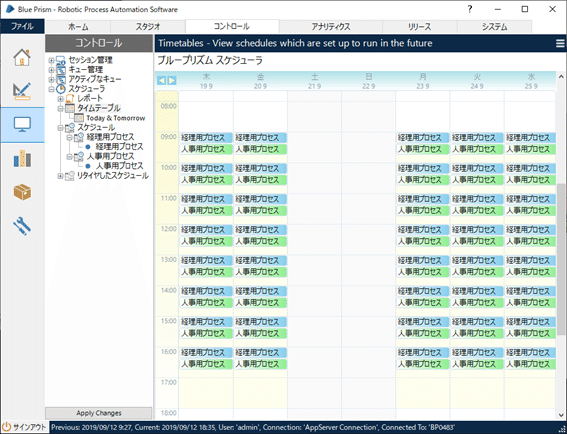Click the Blue Prism logo in title bar
Screen dimensions: 567x434
click(x=10, y=9)
